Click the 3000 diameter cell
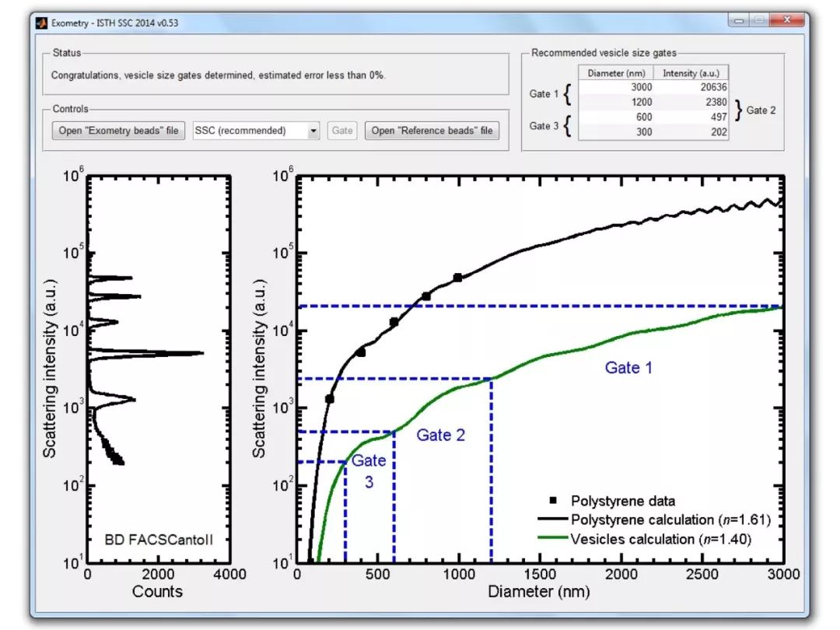This screenshot has height=630, width=840. click(x=616, y=87)
